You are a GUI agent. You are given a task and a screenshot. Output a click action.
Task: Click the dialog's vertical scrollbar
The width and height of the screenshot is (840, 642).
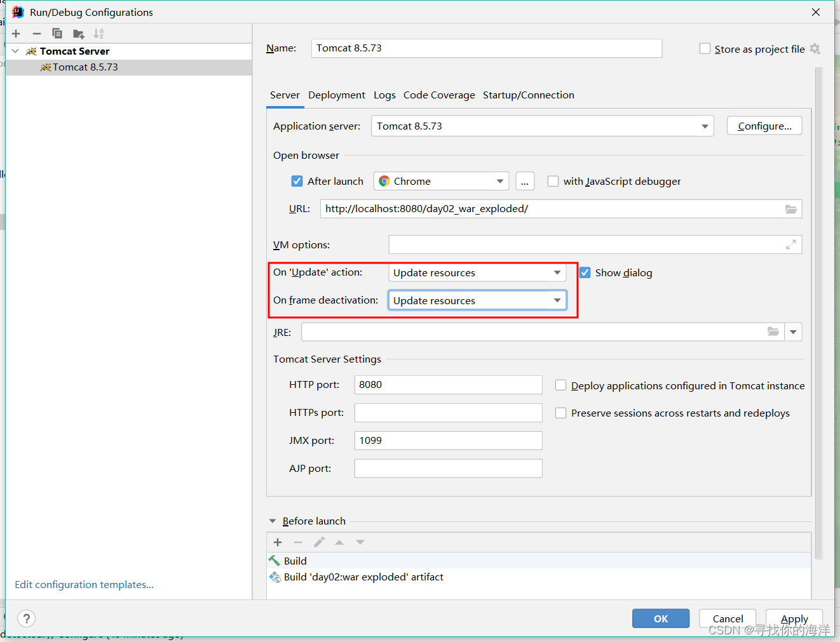(x=818, y=314)
